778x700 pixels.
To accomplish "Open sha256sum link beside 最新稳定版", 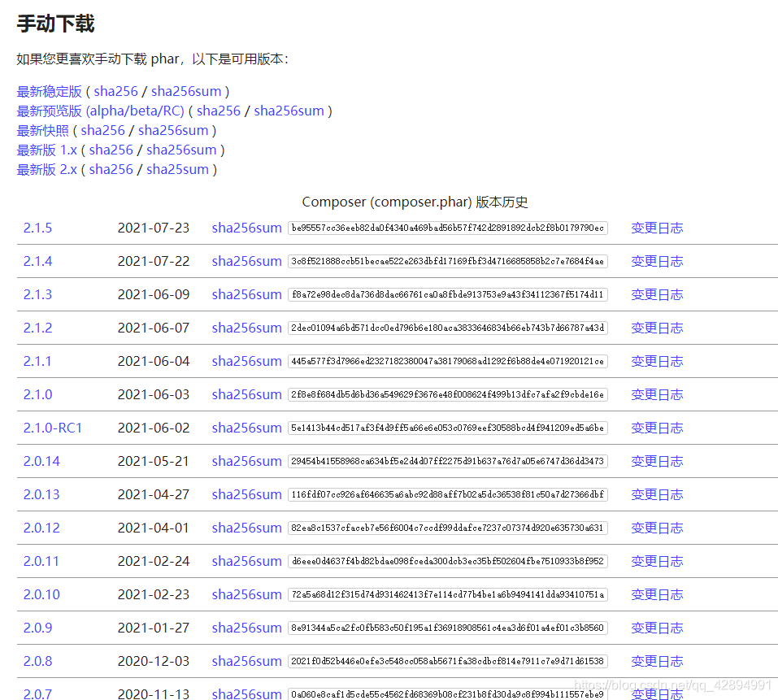I will pos(186,92).
